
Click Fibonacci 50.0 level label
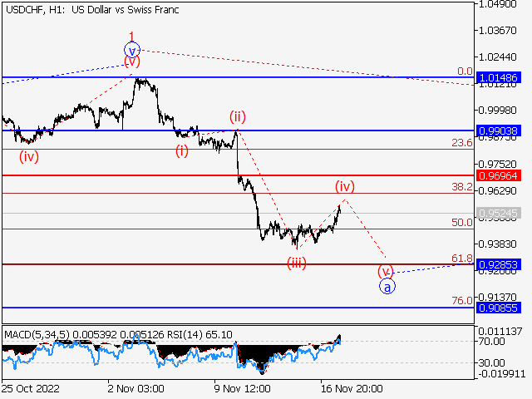462,223
